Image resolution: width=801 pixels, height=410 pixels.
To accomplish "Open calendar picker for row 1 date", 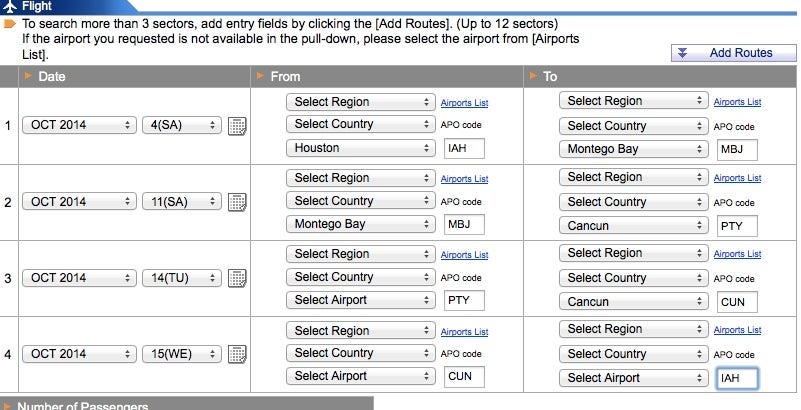I will [x=237, y=126].
